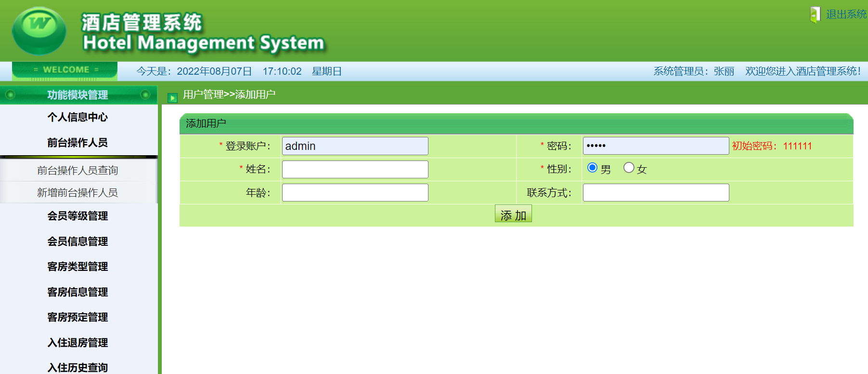Click the date 2022年08月07日 text
Screen dimensions: 868x374
[214, 71]
